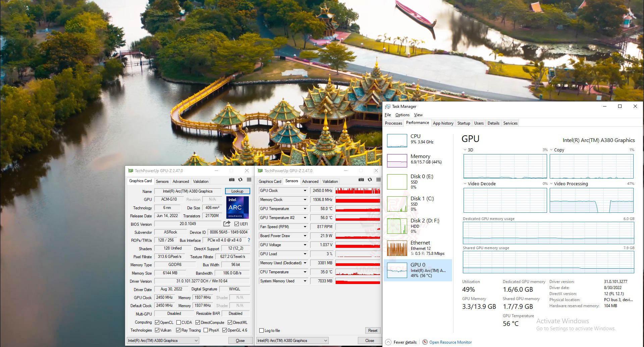Open the hamburger menu in GPU-Z Sensors window
Screen dimensions: 644x347
378,180
